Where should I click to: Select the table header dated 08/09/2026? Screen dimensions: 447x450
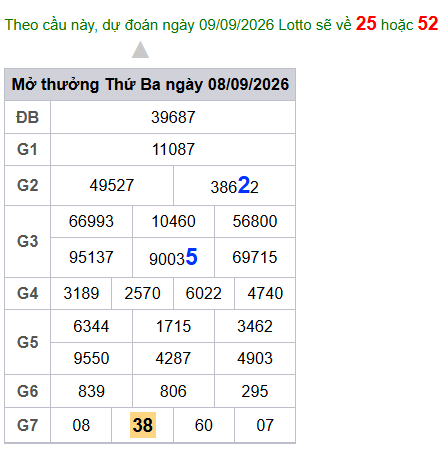pos(150,84)
